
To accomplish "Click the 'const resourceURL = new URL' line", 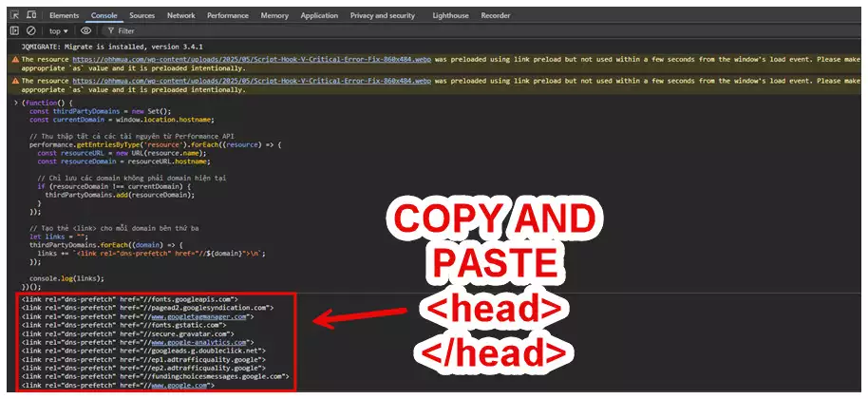I will (122, 153).
